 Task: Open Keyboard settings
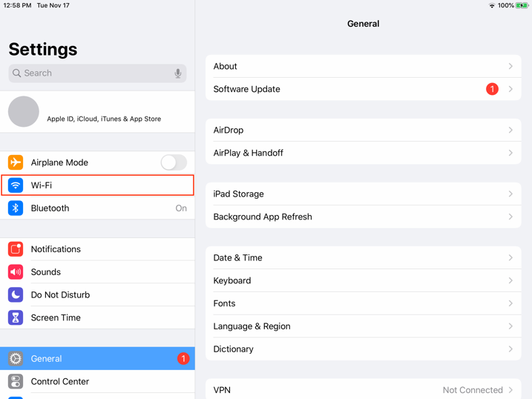364,280
